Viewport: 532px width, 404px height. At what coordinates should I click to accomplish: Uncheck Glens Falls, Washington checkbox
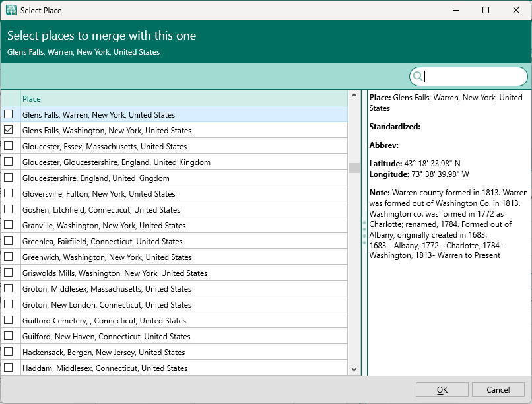[9, 130]
